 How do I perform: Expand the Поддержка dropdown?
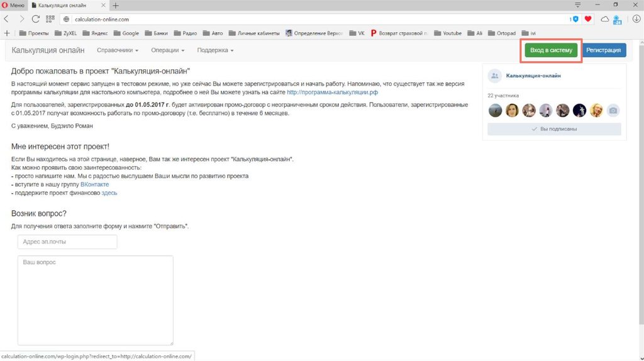pyautogui.click(x=215, y=50)
